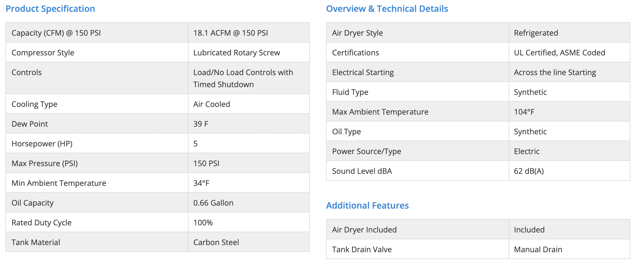This screenshot has height=267, width=644.
Task: Click the Horsepower (HP) label
Action: point(42,144)
